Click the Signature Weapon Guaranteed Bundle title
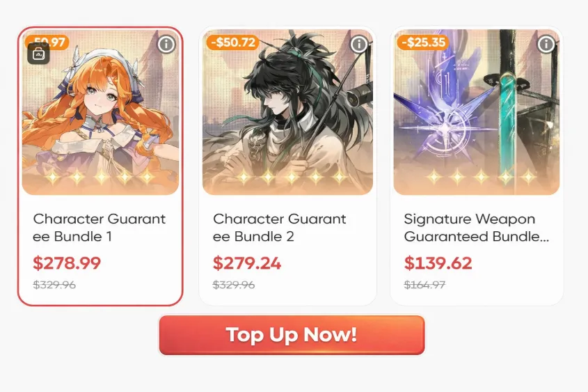 tap(476, 228)
